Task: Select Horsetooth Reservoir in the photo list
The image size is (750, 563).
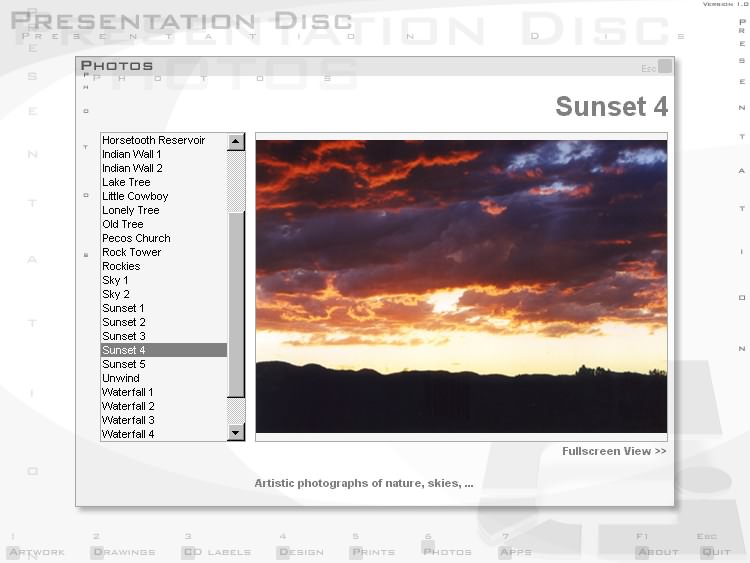Action: click(x=164, y=140)
